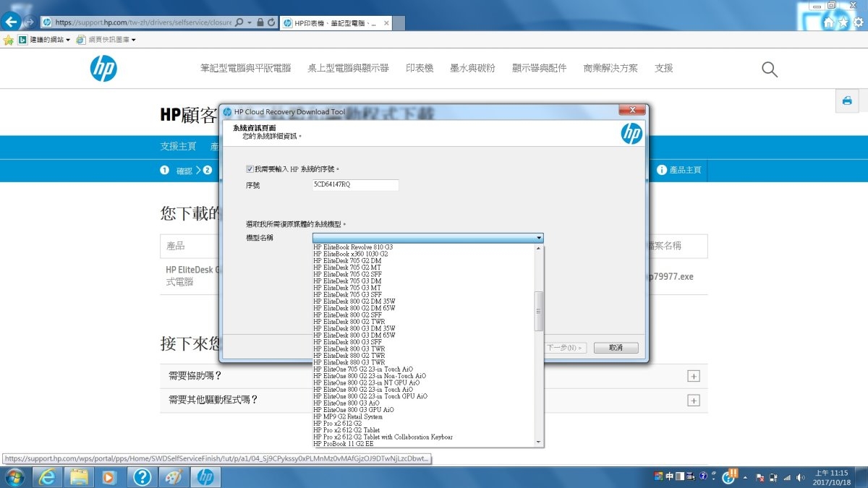
Task: Click the dropdown list scrollbar thumb
Action: pyautogui.click(x=538, y=311)
